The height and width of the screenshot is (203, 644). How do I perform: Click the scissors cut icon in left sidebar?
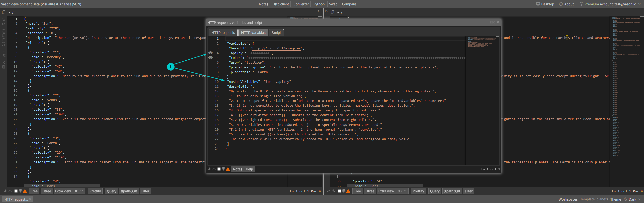point(4,62)
